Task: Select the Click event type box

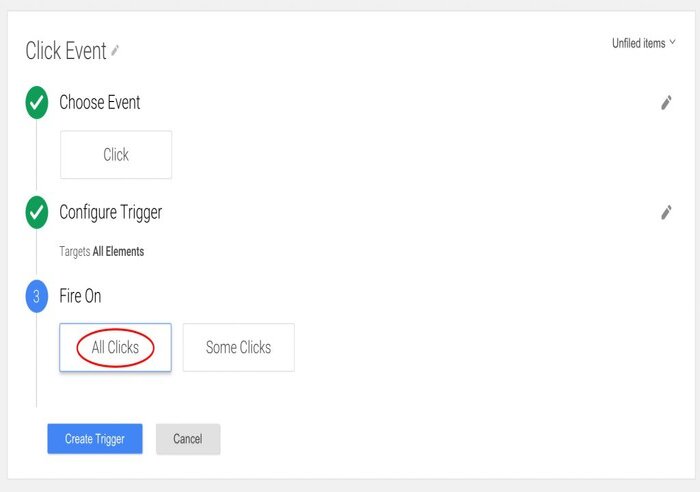Action: 116,154
